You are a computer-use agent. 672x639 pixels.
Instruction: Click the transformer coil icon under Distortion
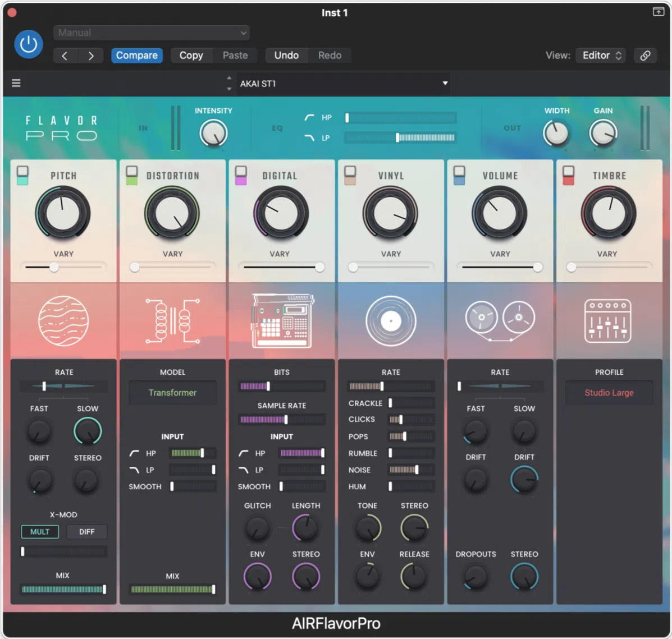point(172,321)
